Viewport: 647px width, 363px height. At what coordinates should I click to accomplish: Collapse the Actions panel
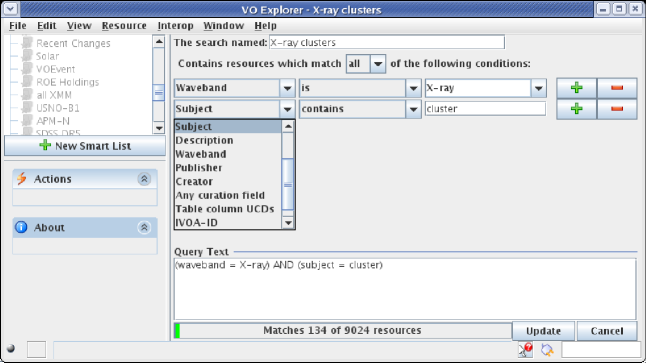coord(144,179)
